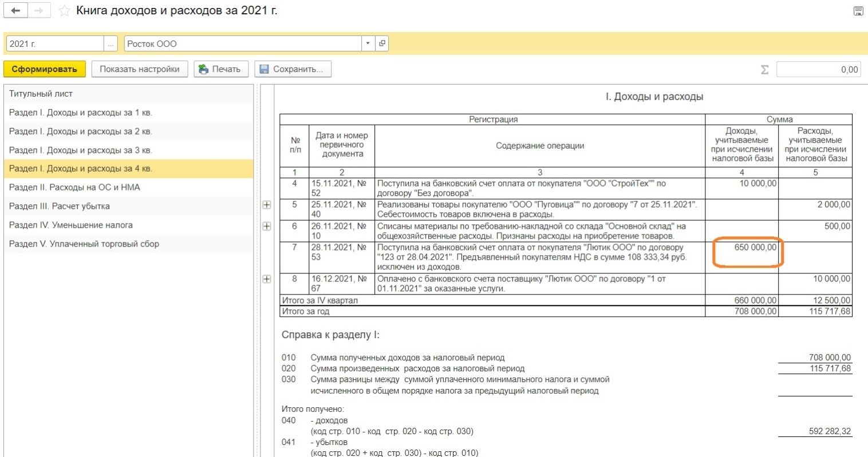Select the 660 000,00 quarter total cell

(742, 300)
